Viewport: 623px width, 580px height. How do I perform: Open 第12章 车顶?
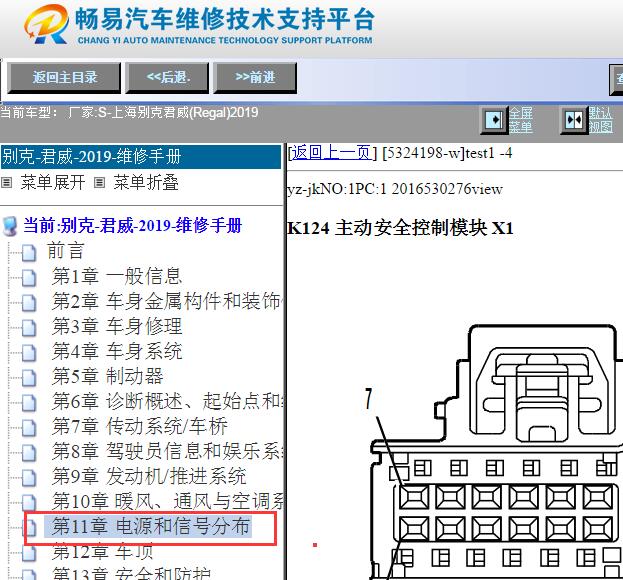[103, 552]
